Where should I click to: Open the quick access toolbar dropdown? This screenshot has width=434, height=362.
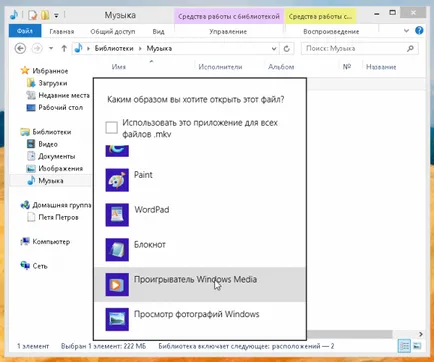pyautogui.click(x=56, y=15)
